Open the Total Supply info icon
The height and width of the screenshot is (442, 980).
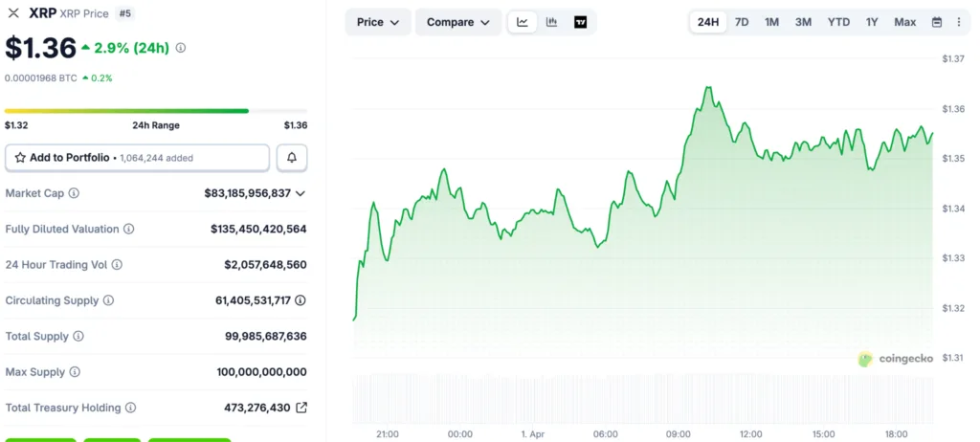[x=78, y=337]
